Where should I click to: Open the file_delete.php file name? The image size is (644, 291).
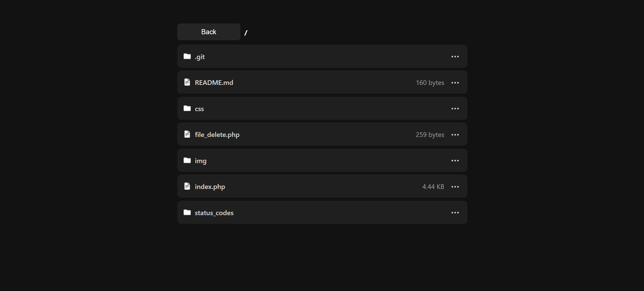[217, 135]
